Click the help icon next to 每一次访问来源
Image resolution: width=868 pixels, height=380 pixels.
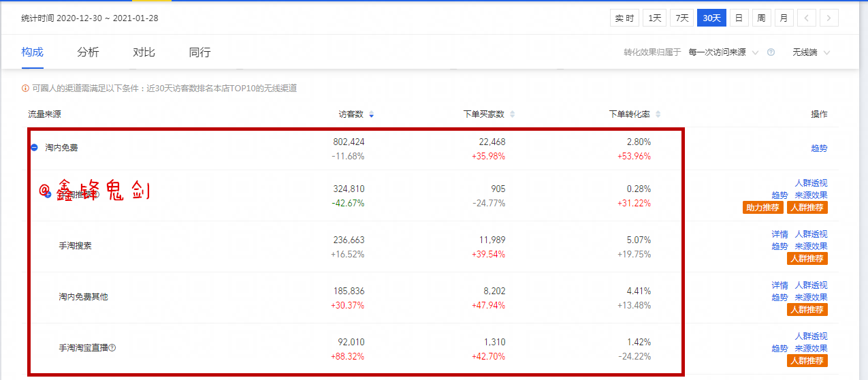click(771, 52)
